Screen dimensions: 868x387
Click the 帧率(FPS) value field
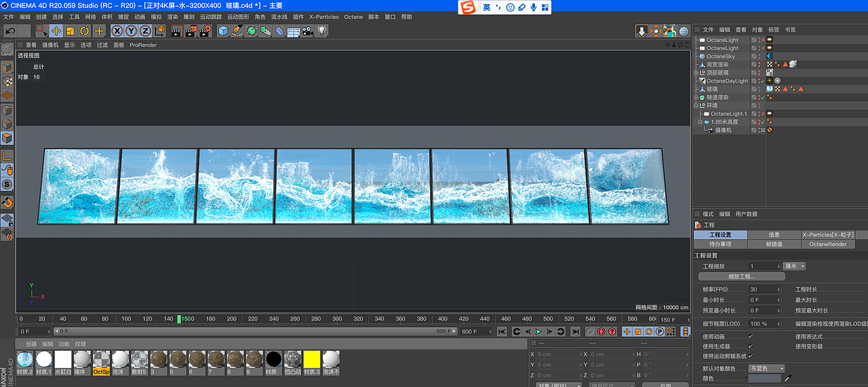[x=764, y=289]
